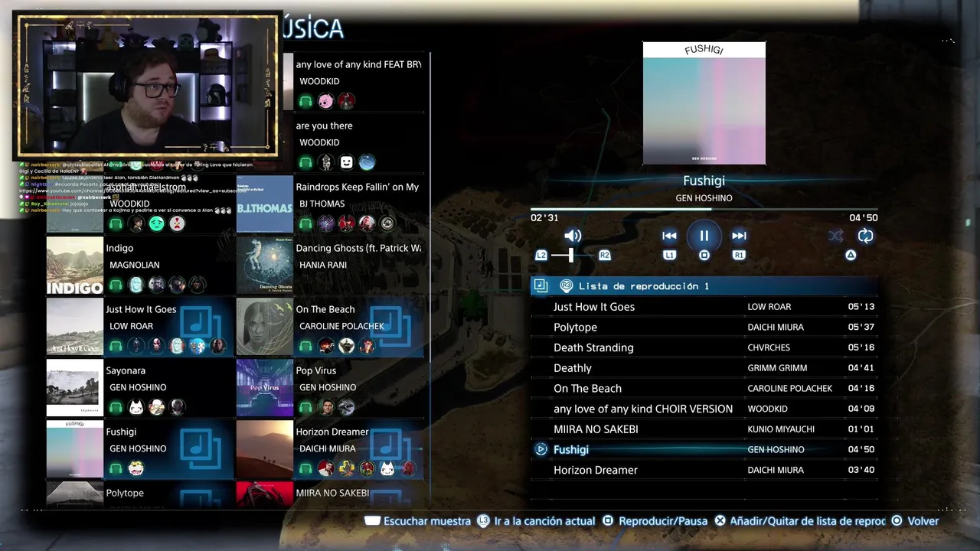Click the Sayonara album cover
This screenshot has height=551, width=980.
tap(75, 388)
